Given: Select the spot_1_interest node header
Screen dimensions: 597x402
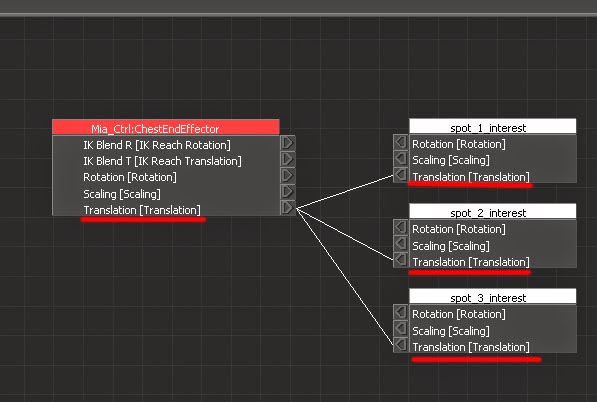Looking at the screenshot, I should click(x=493, y=126).
